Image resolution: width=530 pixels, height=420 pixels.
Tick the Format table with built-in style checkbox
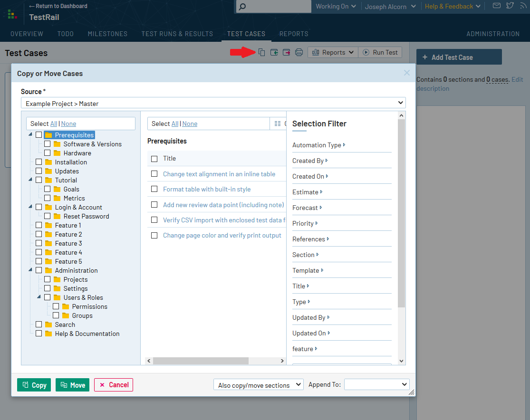pos(154,189)
